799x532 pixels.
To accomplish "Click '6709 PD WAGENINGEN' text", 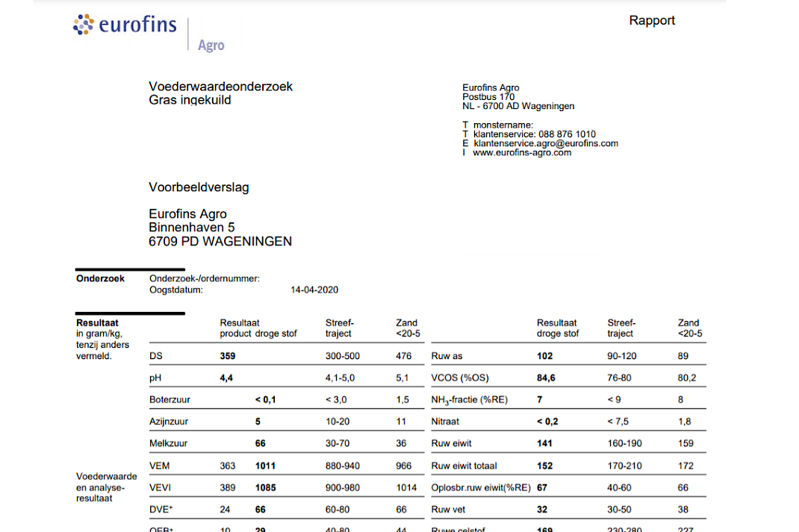I will point(220,241).
